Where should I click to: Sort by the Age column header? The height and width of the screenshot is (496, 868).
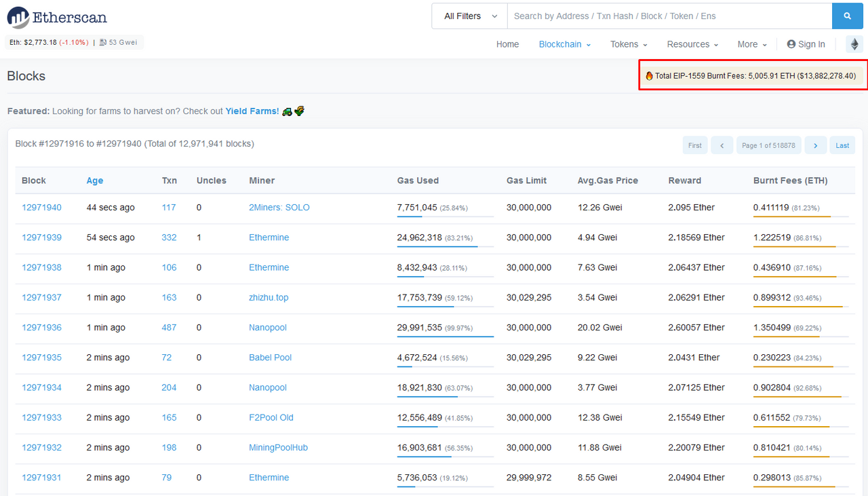(x=95, y=180)
